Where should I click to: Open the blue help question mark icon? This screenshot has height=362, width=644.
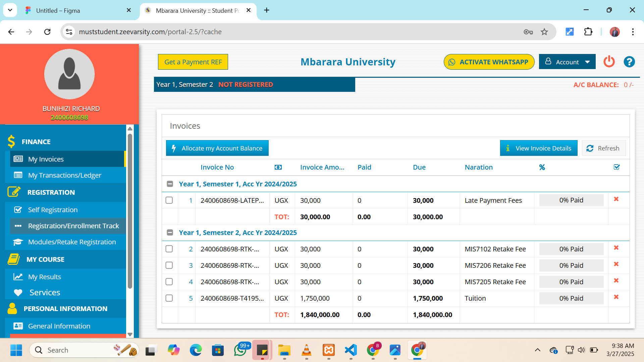tap(629, 62)
